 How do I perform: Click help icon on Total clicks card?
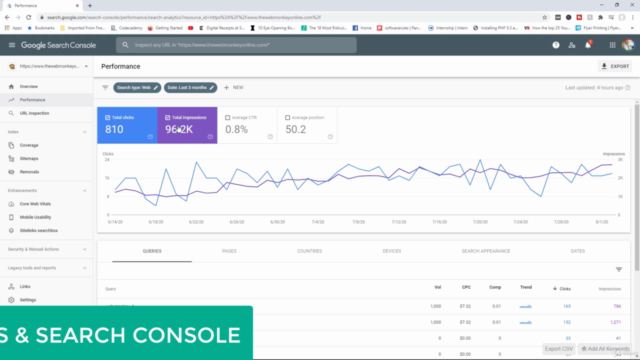click(150, 137)
